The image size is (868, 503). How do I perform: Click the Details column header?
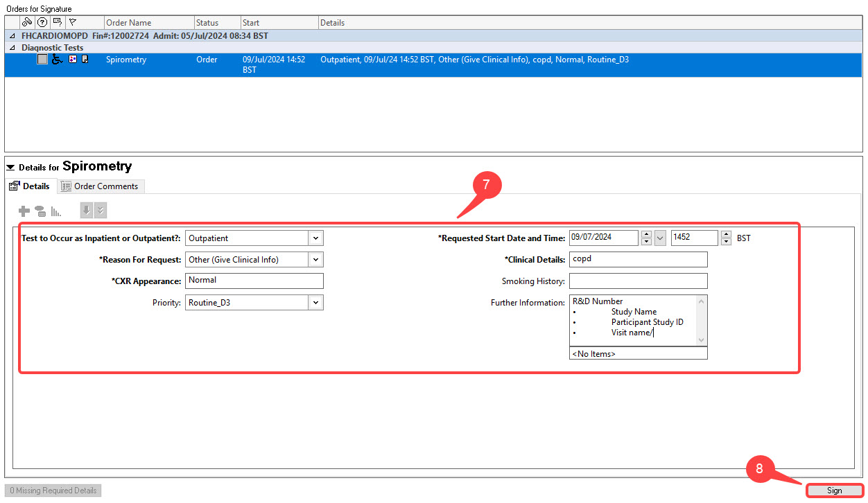[x=590, y=23]
